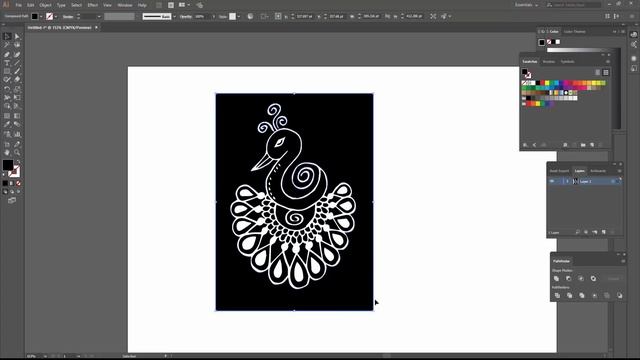
Task: Swap fill and stroke arrow in toolbox
Action: pos(18,162)
